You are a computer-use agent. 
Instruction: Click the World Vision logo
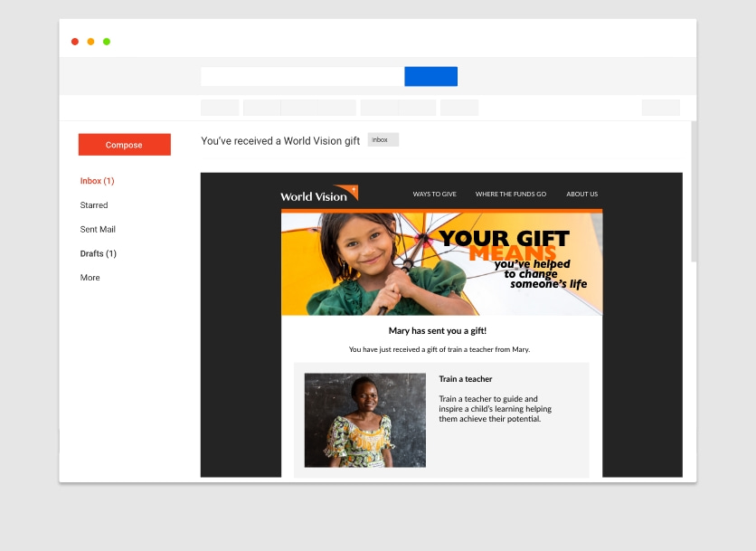click(x=318, y=195)
